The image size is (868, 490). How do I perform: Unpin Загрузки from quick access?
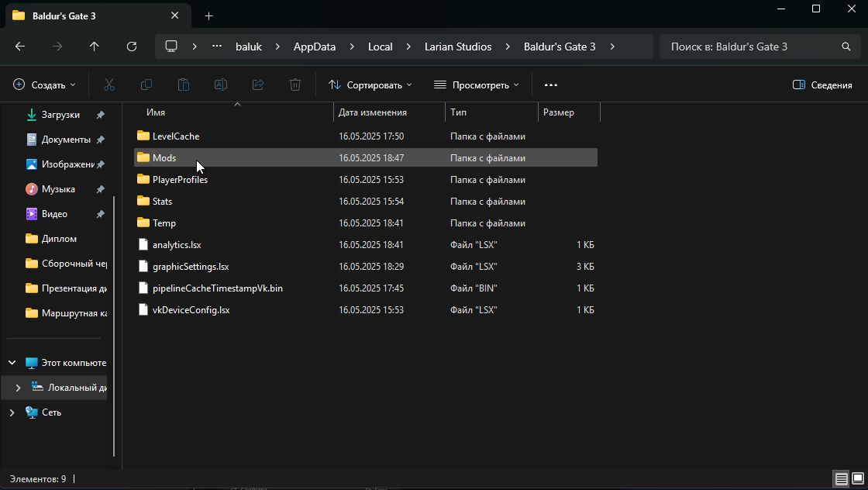pyautogui.click(x=100, y=115)
